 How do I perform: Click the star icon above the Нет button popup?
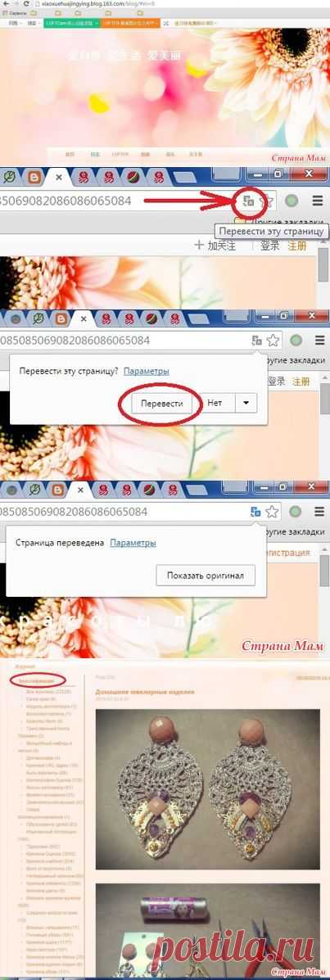pos(273,340)
